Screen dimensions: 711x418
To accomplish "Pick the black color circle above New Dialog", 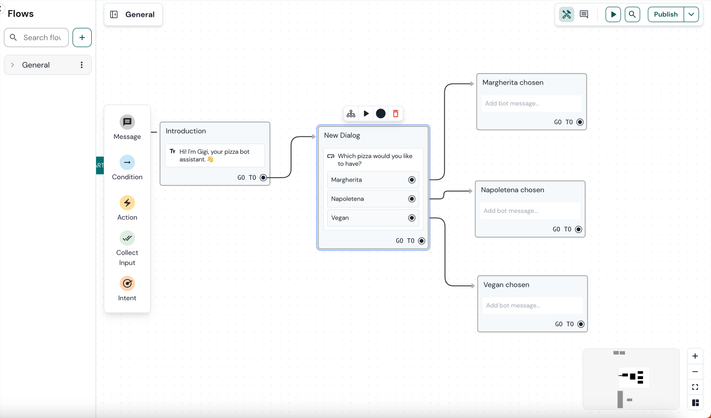I will click(x=380, y=114).
